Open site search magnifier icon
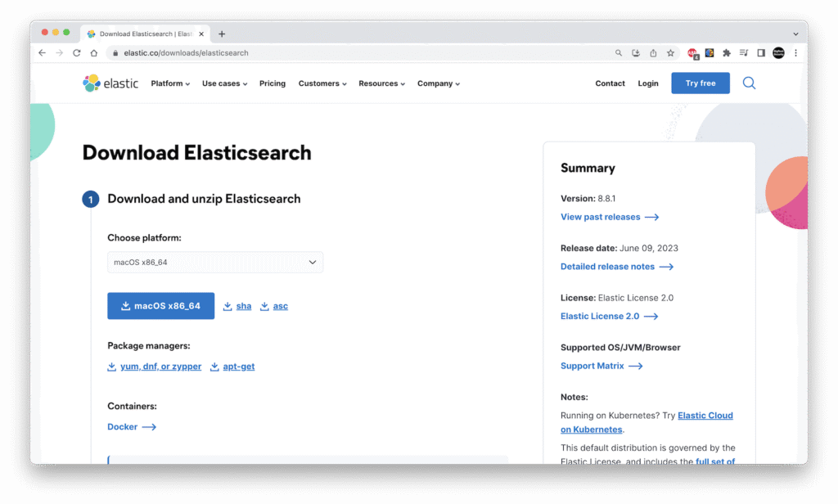 pyautogui.click(x=749, y=83)
